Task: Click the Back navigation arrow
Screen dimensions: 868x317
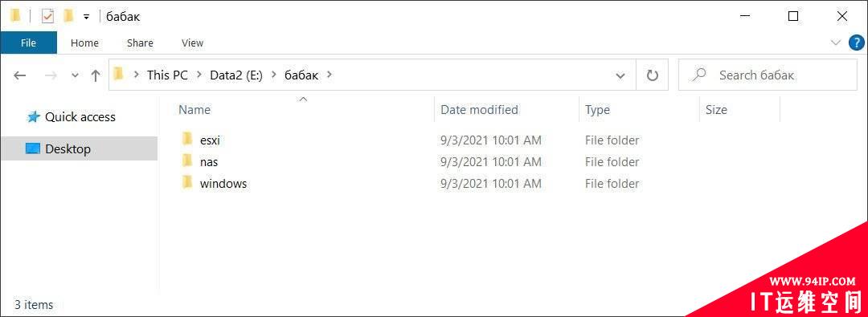Action: click(x=20, y=75)
